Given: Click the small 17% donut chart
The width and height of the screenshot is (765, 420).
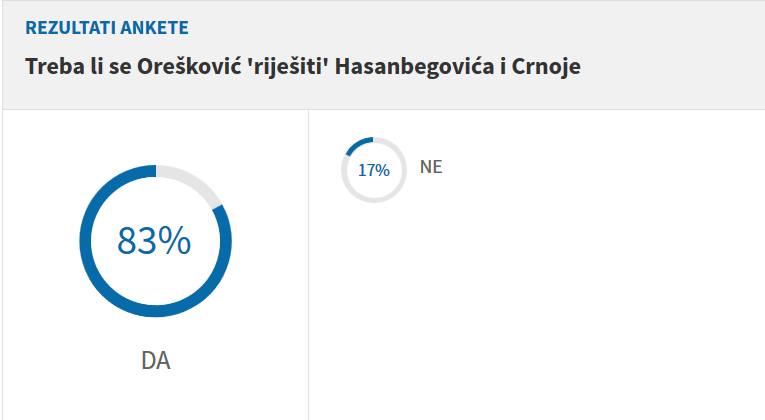Looking at the screenshot, I should (374, 170).
